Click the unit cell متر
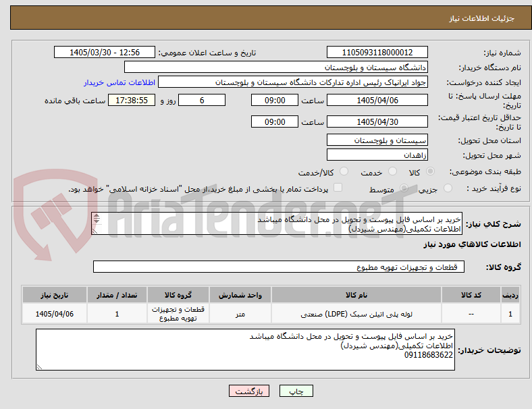The height and width of the screenshot is (409, 532). click(x=240, y=314)
